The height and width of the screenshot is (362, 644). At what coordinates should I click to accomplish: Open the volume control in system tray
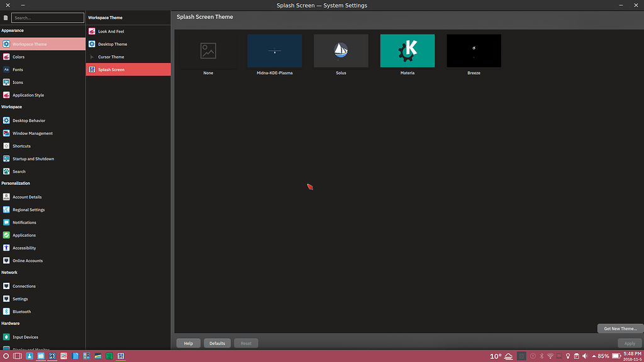[x=586, y=356]
